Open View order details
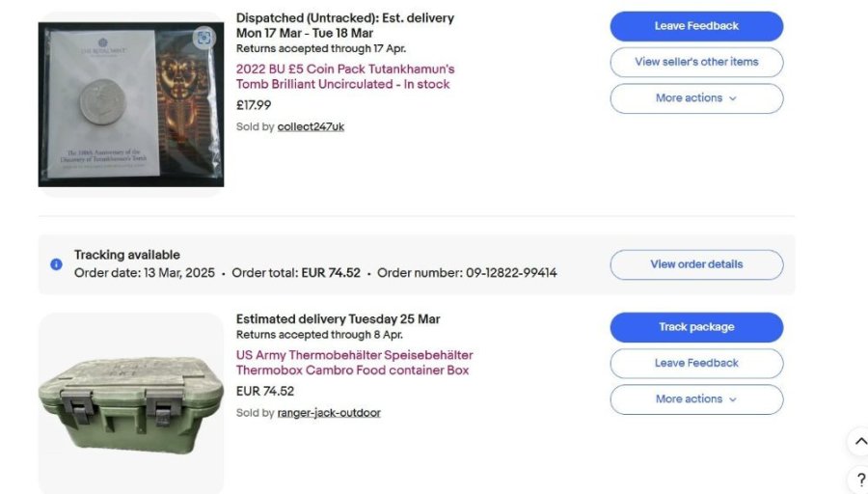This screenshot has width=868, height=494. (x=696, y=264)
